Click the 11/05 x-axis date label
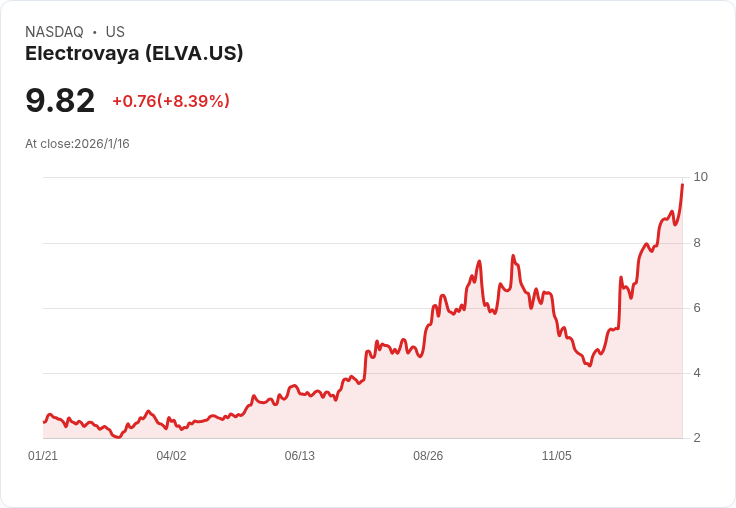The width and height of the screenshot is (736, 508). pos(557,455)
